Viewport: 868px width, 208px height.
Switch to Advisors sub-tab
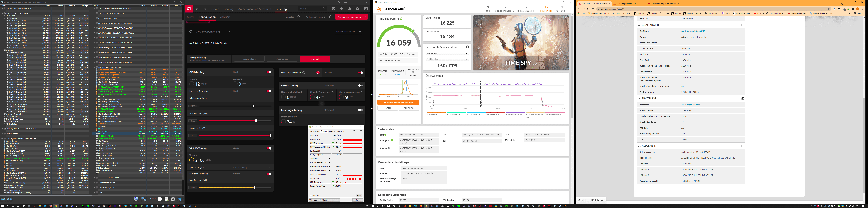[225, 17]
